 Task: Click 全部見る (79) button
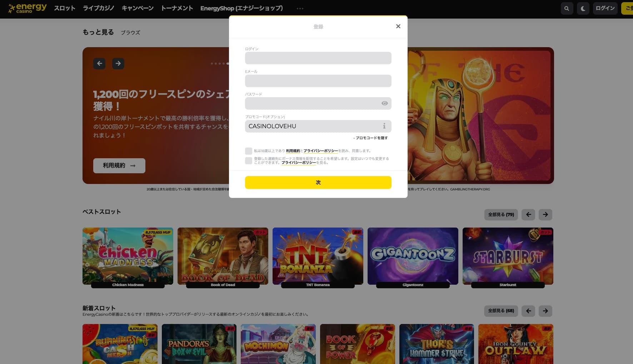[501, 214]
